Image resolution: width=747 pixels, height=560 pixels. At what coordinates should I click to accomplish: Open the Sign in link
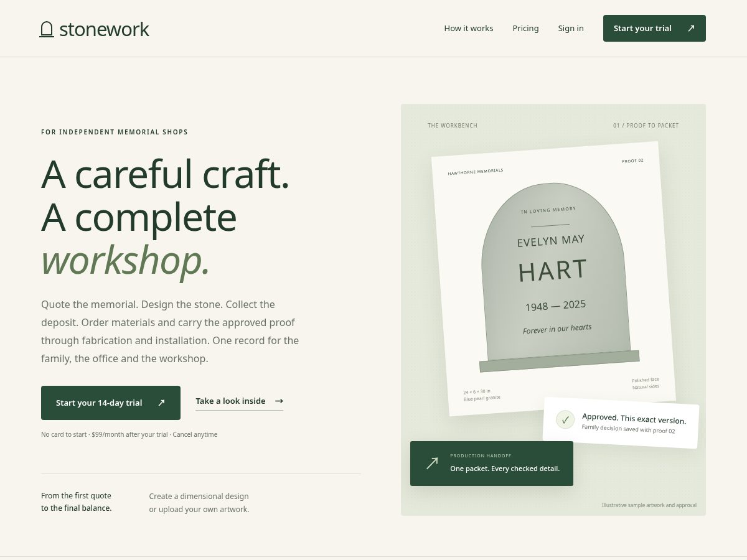[x=571, y=28]
